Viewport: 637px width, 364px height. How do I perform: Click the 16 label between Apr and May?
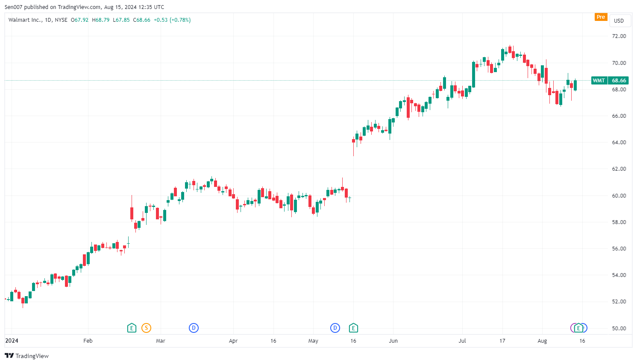273,341
